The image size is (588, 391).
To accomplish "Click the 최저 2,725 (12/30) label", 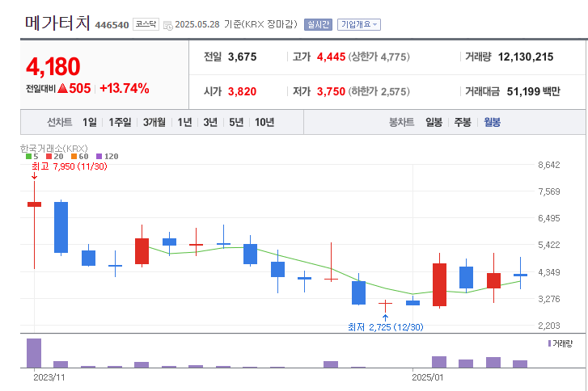I will pyautogui.click(x=386, y=327).
